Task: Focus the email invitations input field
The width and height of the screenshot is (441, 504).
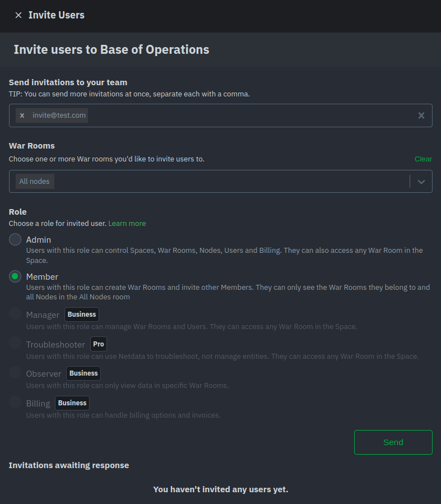Action: point(220,115)
